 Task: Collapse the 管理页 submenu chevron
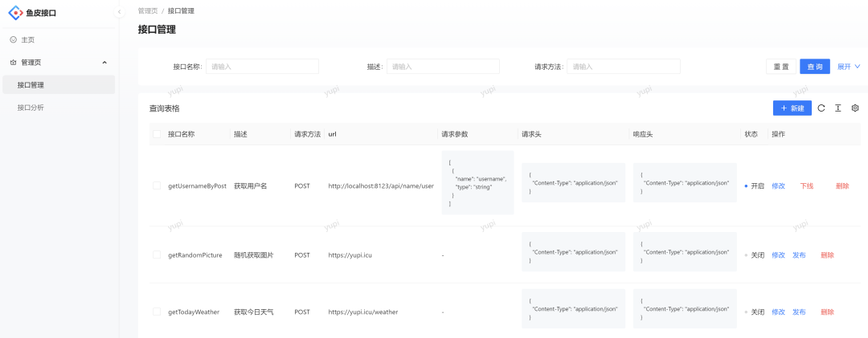(x=104, y=62)
